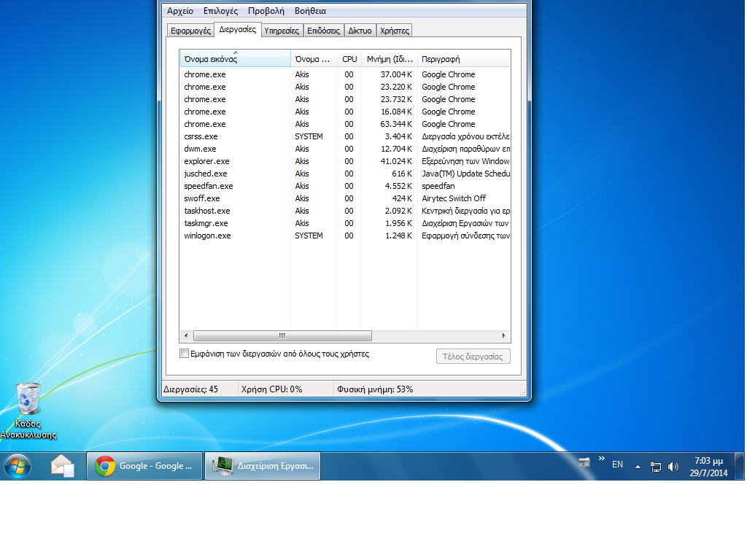This screenshot has width=747, height=560.
Task: Open the Προβολή menu
Action: [266, 11]
